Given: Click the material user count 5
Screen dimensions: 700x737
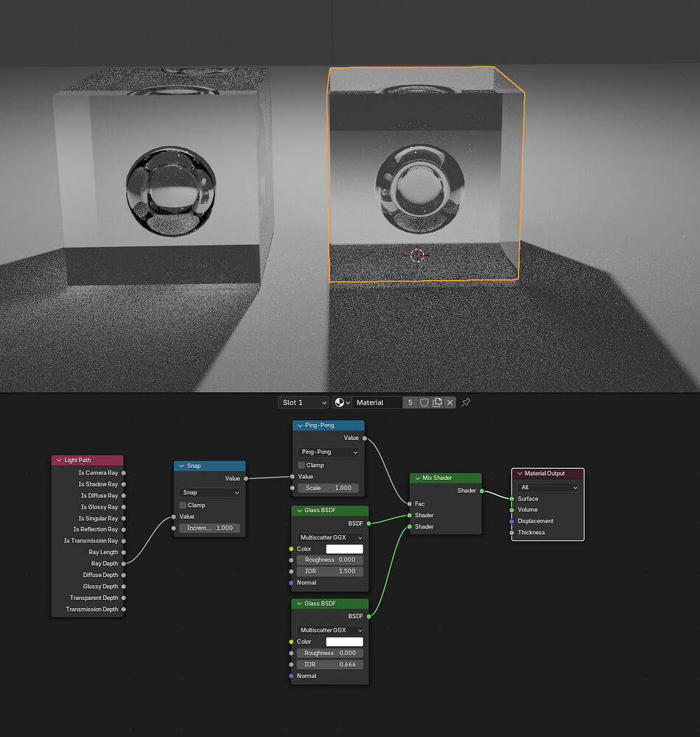Looking at the screenshot, I should [410, 402].
